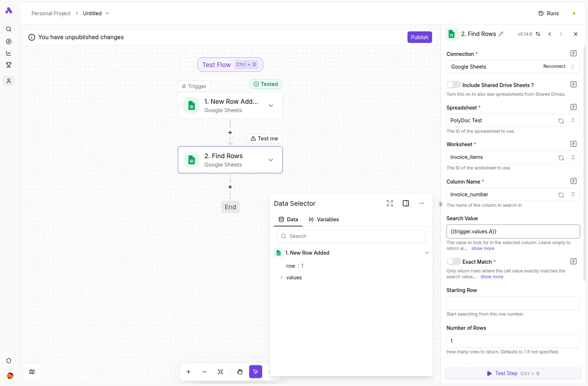Refresh the Spreadsheet options
The width and height of the screenshot is (588, 386).
pos(561,121)
